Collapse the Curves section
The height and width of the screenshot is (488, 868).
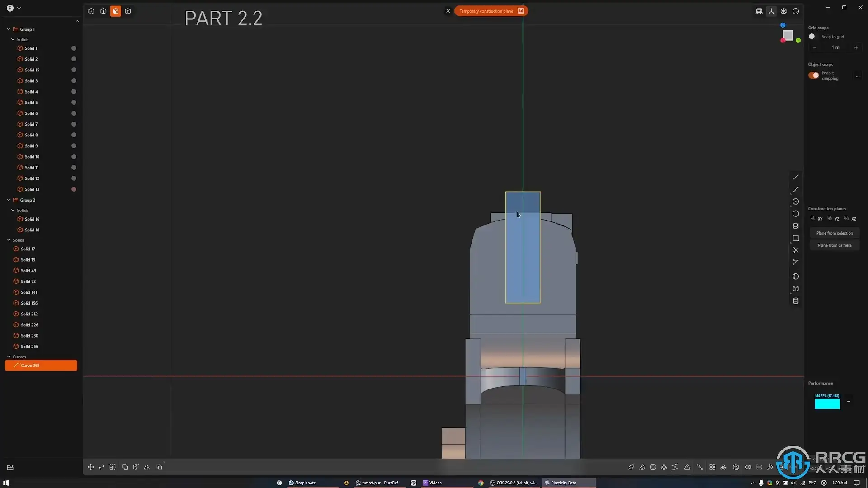[9, 357]
